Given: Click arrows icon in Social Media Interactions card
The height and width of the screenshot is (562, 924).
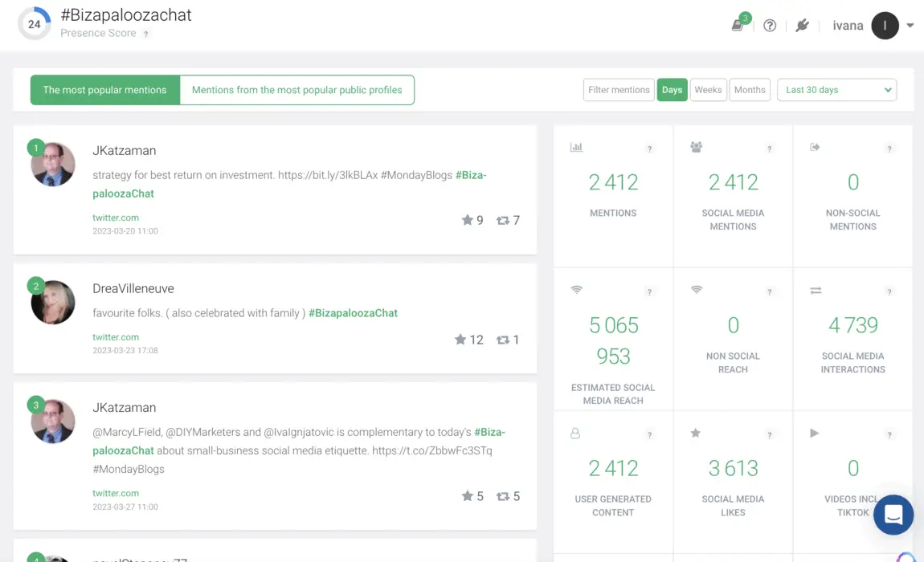Looking at the screenshot, I should point(816,291).
